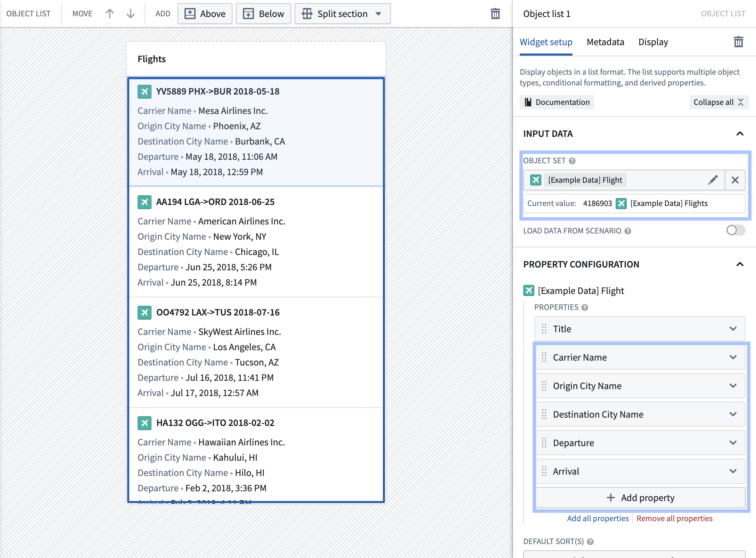756x558 pixels.
Task: Click the flight icon of HA132 OGG->ITO
Action: pyautogui.click(x=145, y=423)
